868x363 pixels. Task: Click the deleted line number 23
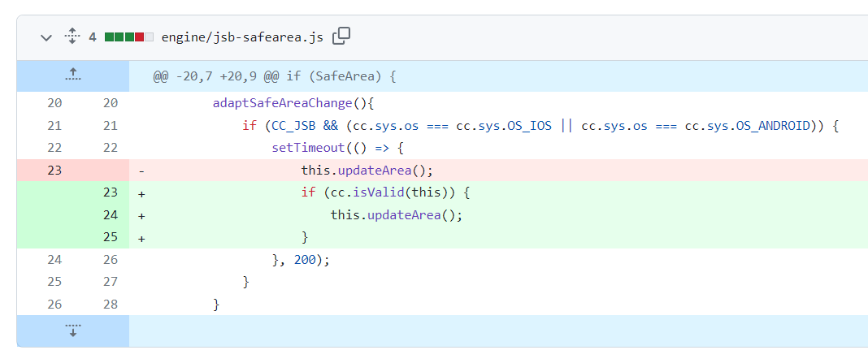coord(54,171)
